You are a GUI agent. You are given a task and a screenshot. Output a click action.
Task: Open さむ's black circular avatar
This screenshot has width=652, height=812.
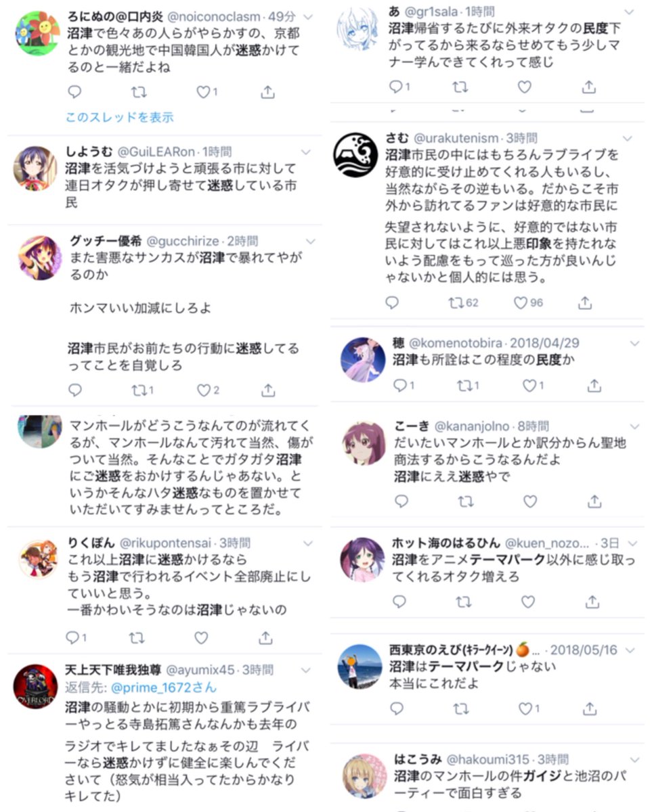pos(355,154)
